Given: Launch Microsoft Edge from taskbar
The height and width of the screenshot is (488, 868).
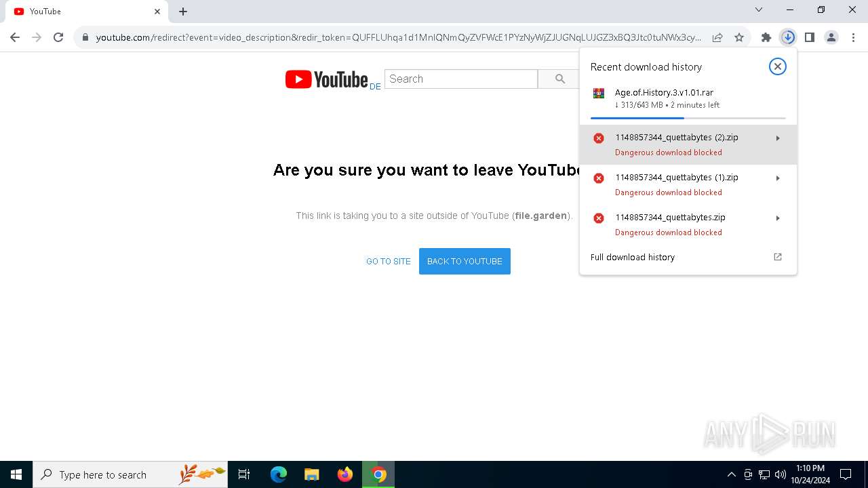Looking at the screenshot, I should [279, 474].
